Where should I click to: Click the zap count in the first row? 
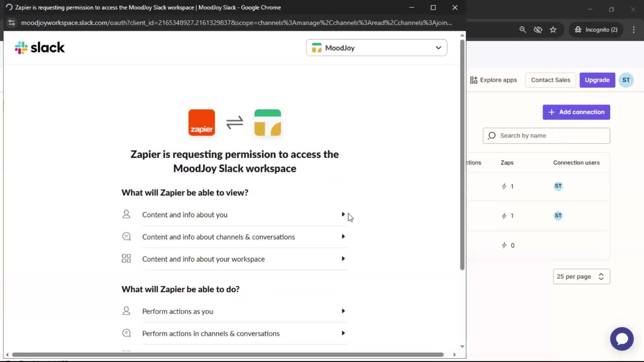(x=507, y=186)
